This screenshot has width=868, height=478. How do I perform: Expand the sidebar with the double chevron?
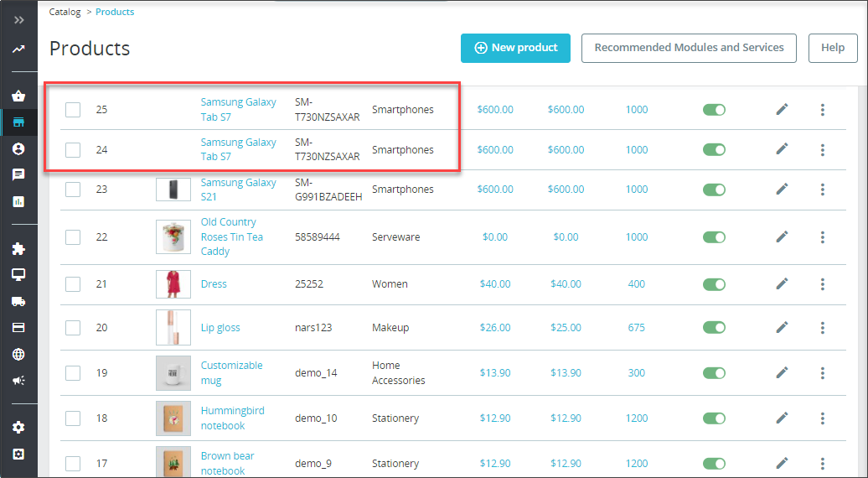tap(18, 20)
